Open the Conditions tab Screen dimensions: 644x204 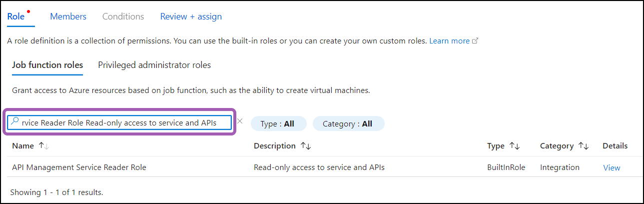(x=123, y=16)
